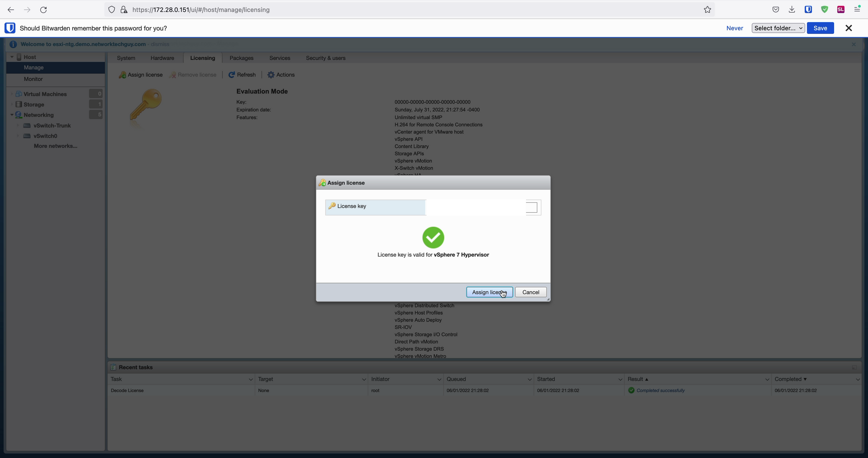The width and height of the screenshot is (868, 458).
Task: Switch to the System tab
Action: tap(126, 58)
